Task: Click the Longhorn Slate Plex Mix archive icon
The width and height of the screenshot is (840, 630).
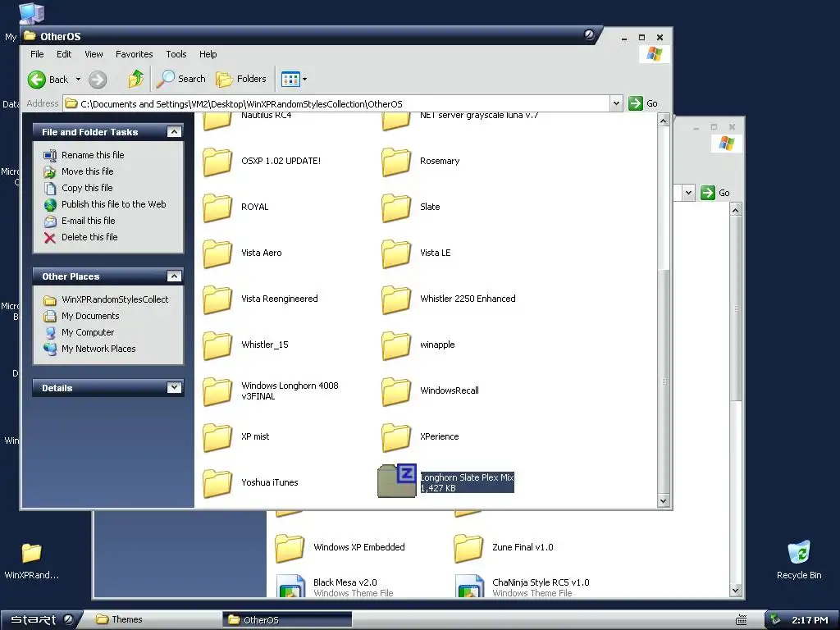Action: pyautogui.click(x=397, y=481)
